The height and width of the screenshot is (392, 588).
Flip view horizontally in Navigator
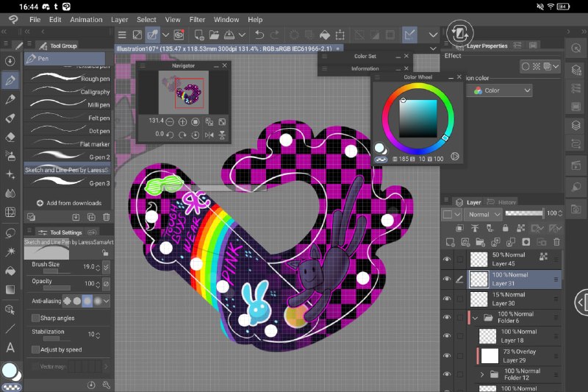(209, 135)
